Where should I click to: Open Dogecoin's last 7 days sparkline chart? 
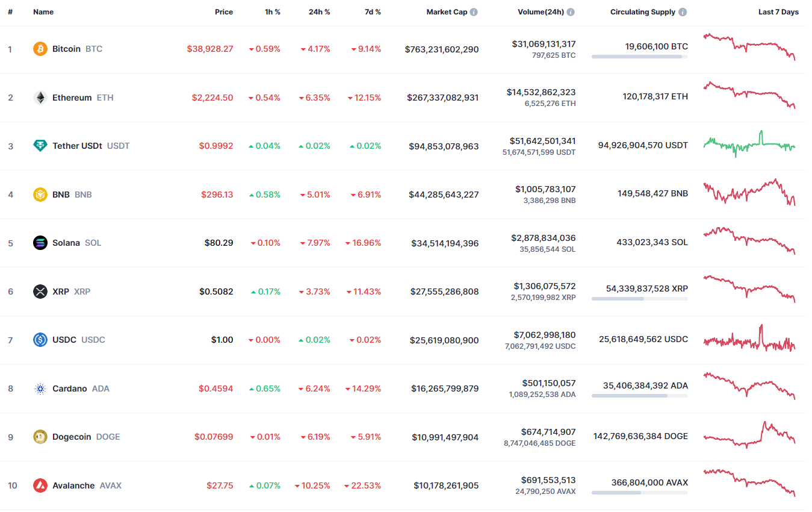point(749,435)
